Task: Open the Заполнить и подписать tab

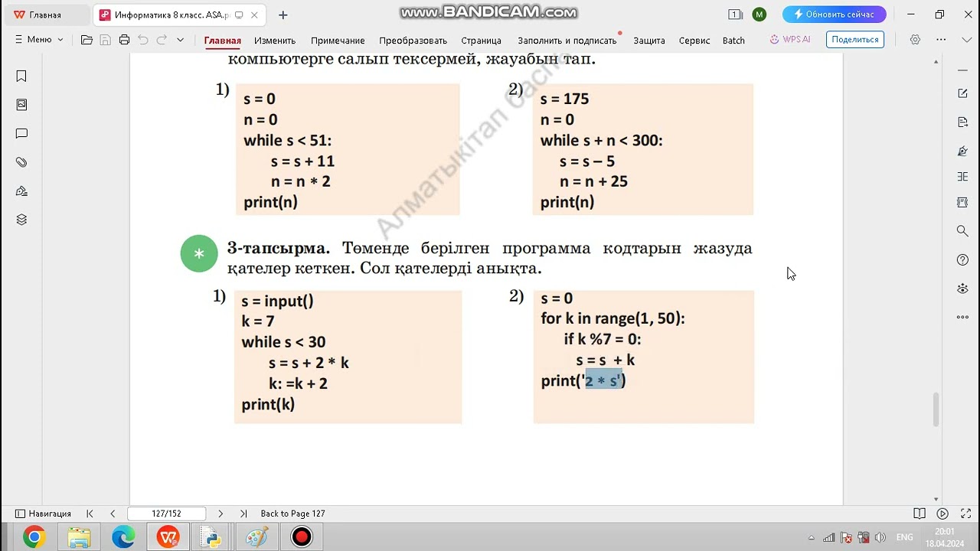Action: click(567, 41)
